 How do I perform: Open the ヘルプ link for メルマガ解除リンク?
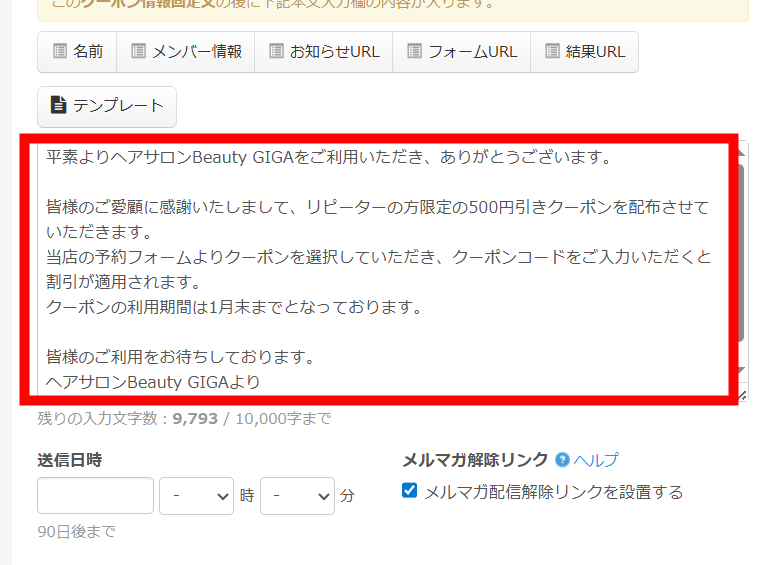tap(596, 460)
